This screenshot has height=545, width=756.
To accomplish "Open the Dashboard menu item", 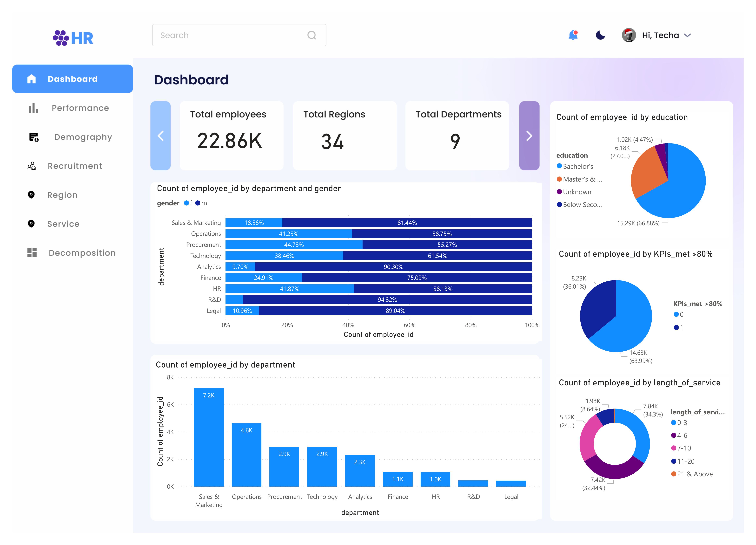I will 72,79.
